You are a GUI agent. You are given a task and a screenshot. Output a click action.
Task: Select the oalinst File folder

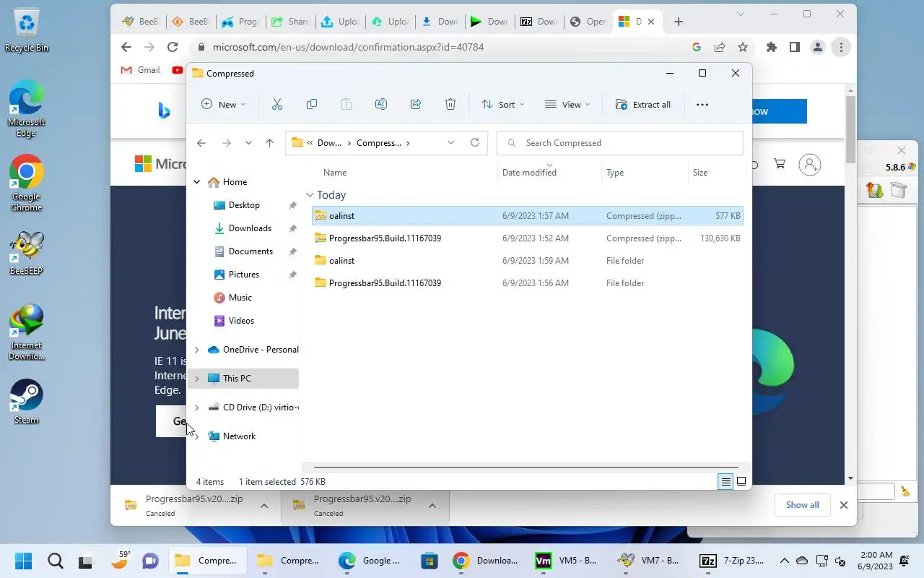pos(528,261)
